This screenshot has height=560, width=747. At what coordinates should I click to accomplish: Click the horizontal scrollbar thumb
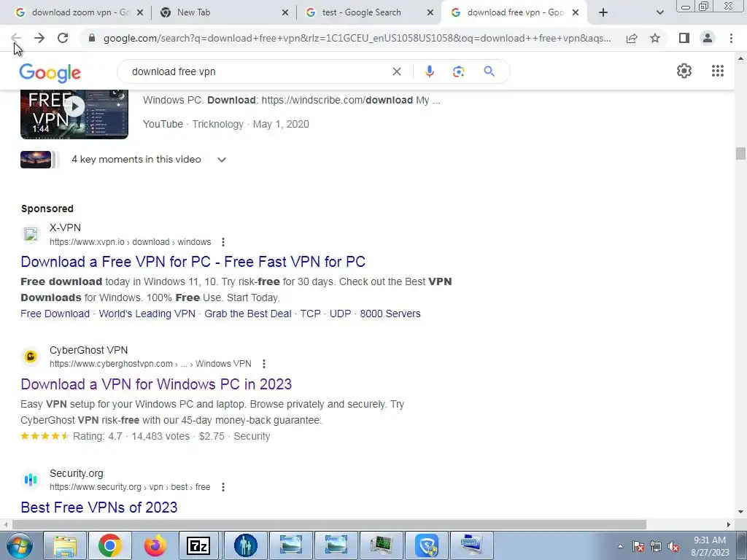tap(329, 525)
